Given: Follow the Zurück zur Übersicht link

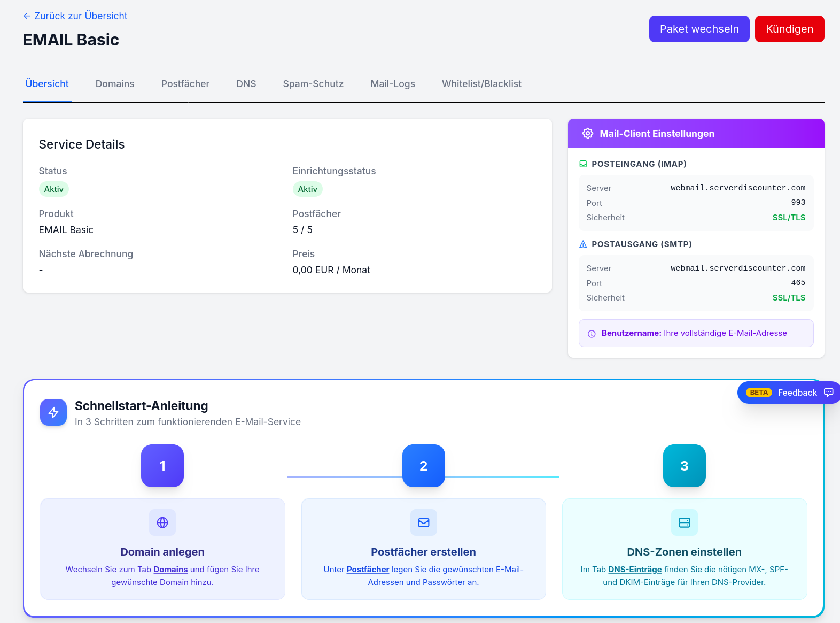Looking at the screenshot, I should [x=75, y=16].
